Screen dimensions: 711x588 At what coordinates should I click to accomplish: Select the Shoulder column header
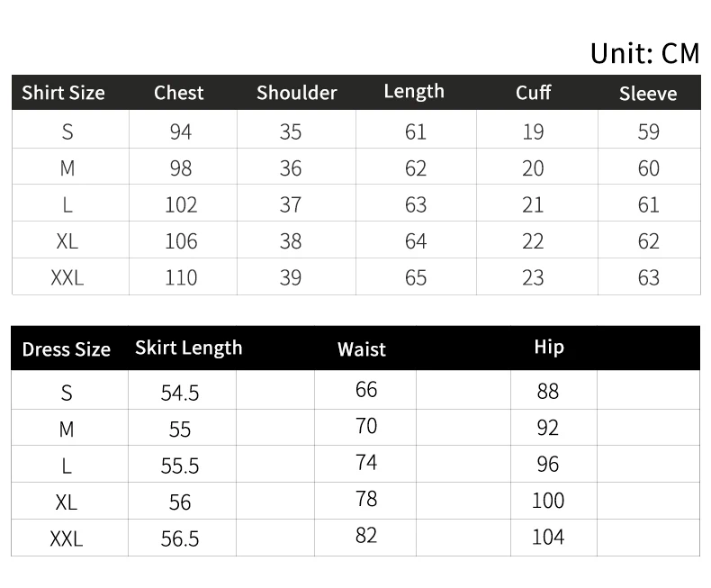click(x=296, y=93)
